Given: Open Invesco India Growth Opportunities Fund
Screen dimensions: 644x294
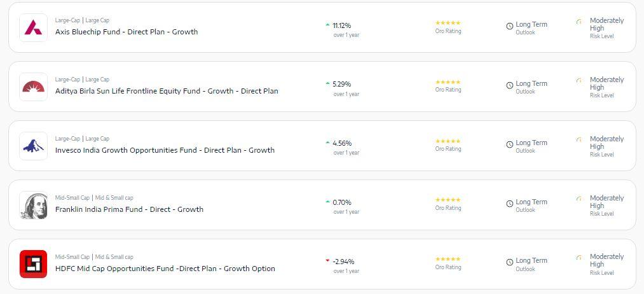Looking at the screenshot, I should 165,150.
